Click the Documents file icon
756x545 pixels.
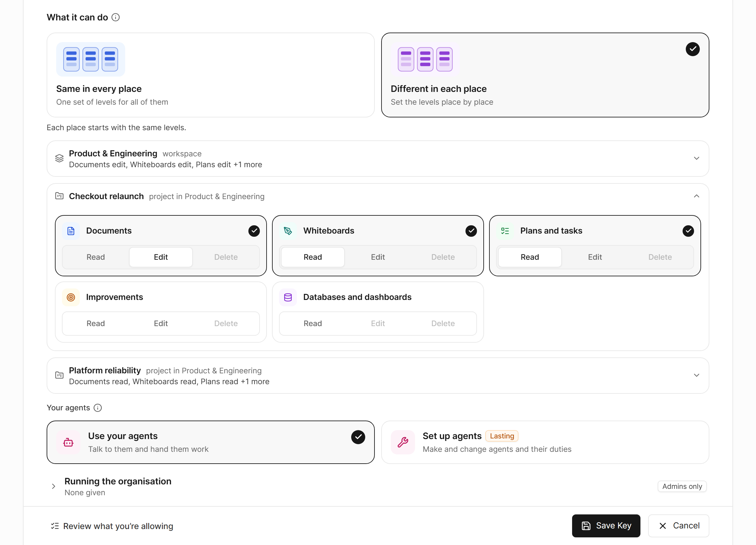71,231
